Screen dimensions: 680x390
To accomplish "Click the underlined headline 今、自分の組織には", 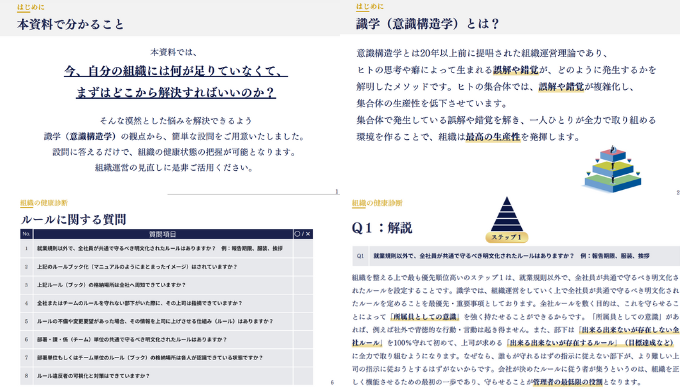I will 176,71.
